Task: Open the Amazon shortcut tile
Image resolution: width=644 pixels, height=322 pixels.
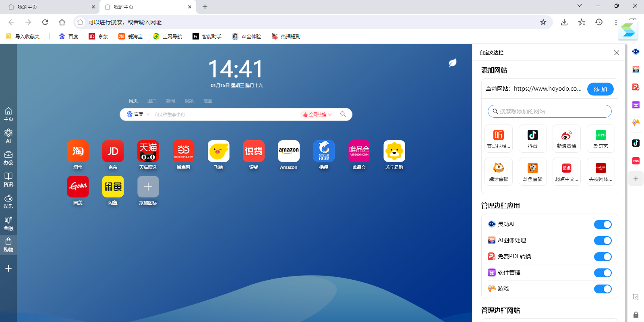Action: point(289,151)
